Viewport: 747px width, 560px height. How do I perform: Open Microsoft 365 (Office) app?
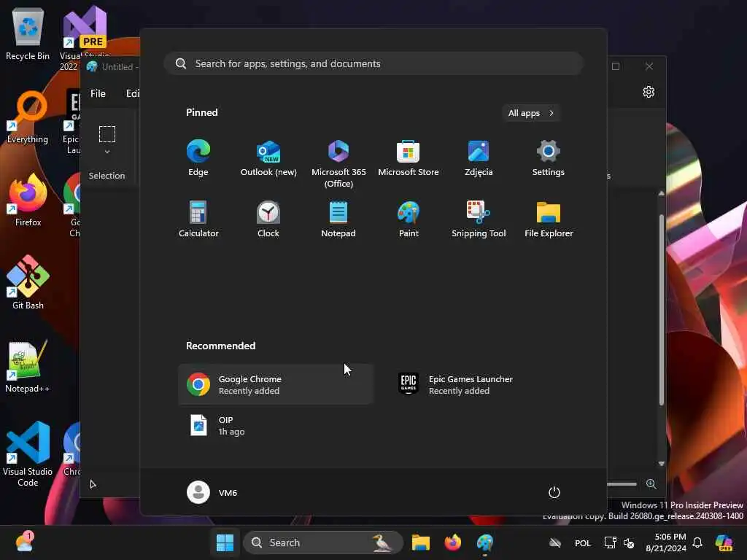(x=338, y=164)
